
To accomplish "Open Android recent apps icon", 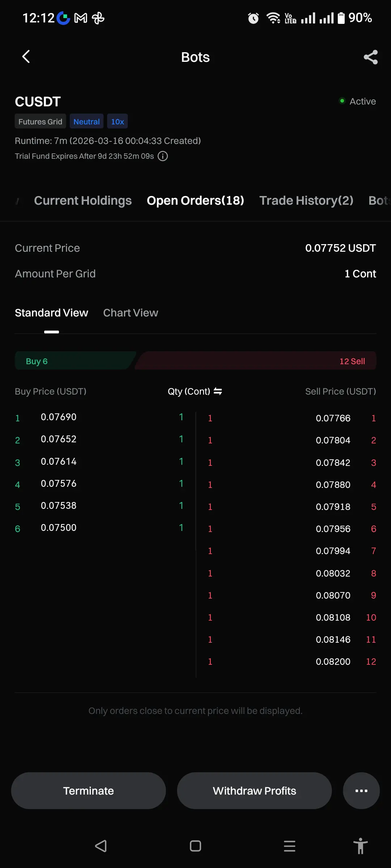I will [289, 846].
